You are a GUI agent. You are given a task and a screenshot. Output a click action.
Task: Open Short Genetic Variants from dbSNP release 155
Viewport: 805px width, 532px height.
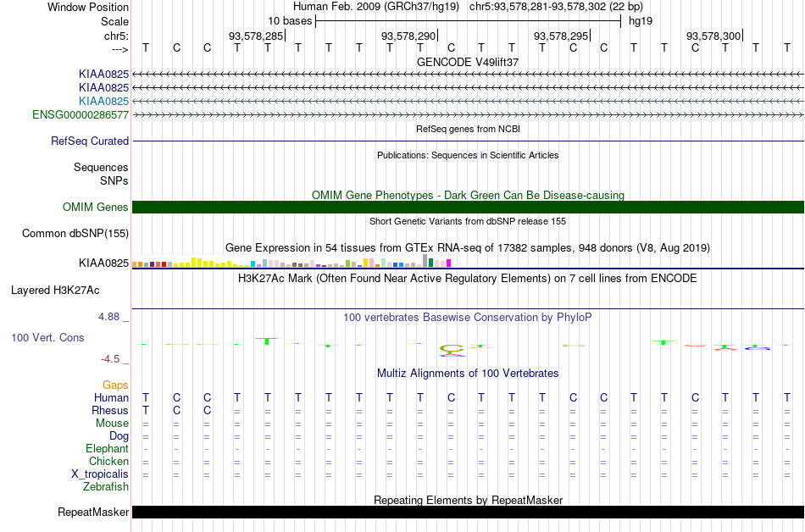(x=468, y=221)
